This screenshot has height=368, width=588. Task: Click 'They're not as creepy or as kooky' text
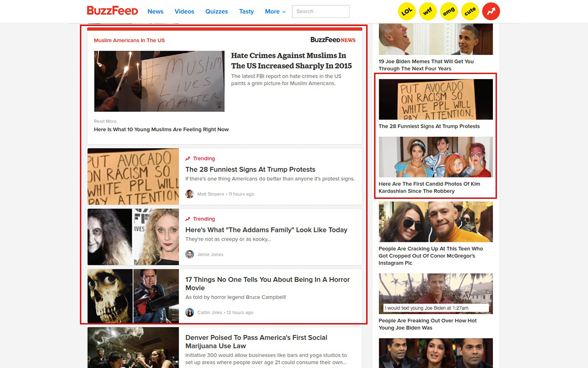pyautogui.click(x=228, y=239)
